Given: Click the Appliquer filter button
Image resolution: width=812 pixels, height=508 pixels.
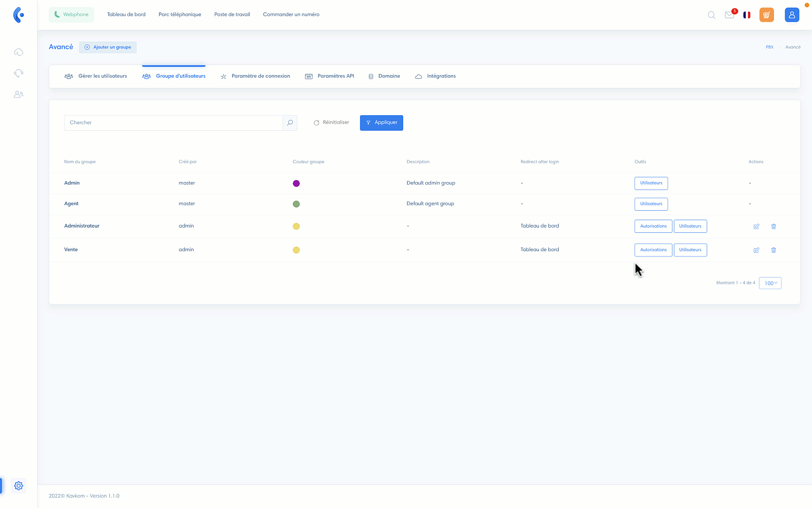Looking at the screenshot, I should 381,123.
